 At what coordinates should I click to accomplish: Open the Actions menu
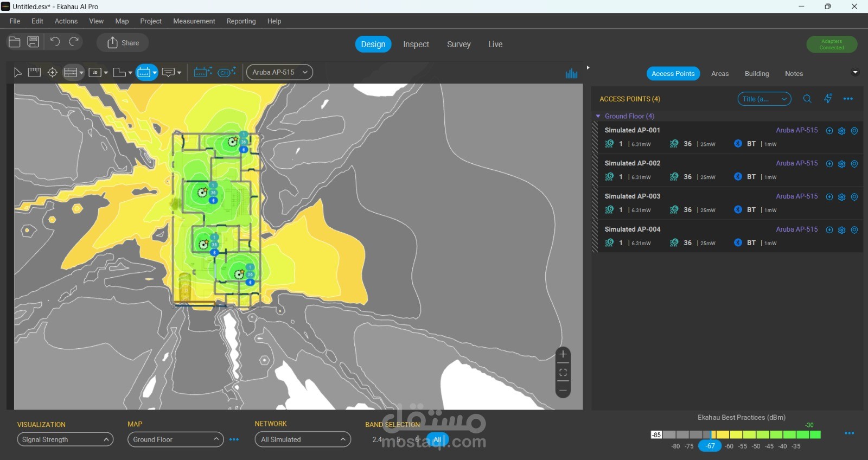[x=66, y=21]
